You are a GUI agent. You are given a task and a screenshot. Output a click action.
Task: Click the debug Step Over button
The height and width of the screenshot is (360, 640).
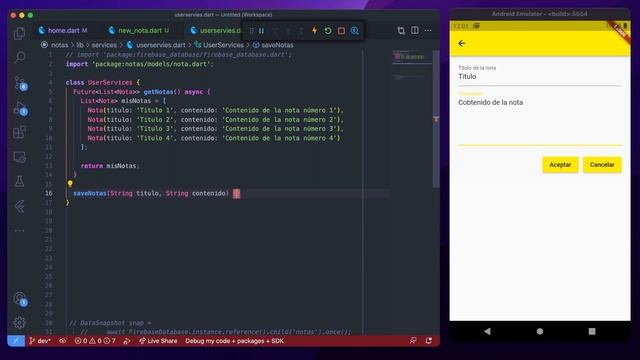(275, 31)
